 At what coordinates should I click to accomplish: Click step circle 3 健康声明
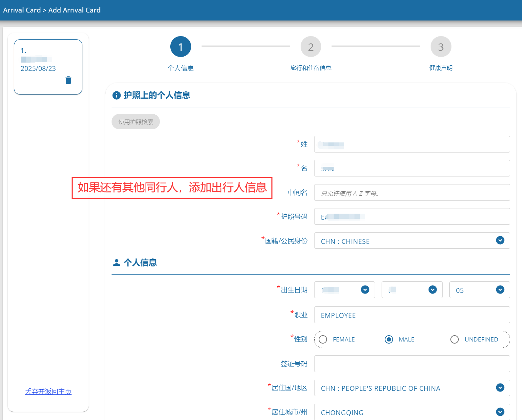pyautogui.click(x=441, y=46)
